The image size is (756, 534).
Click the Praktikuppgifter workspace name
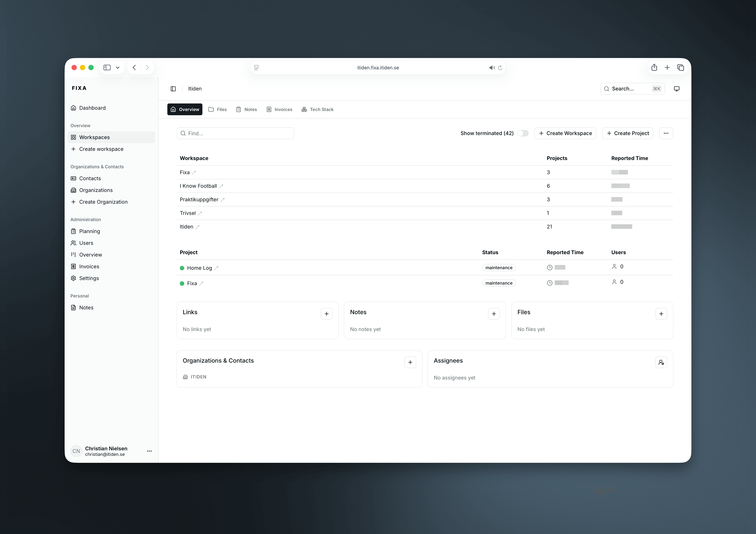[x=199, y=199]
